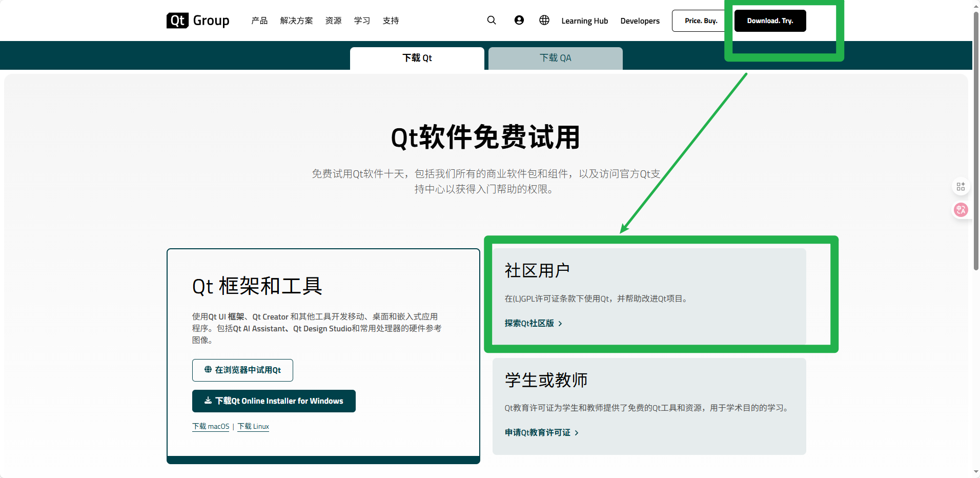Screen dimensions: 980x478
Task: Open the 下载 macOS link
Action: [x=211, y=427]
